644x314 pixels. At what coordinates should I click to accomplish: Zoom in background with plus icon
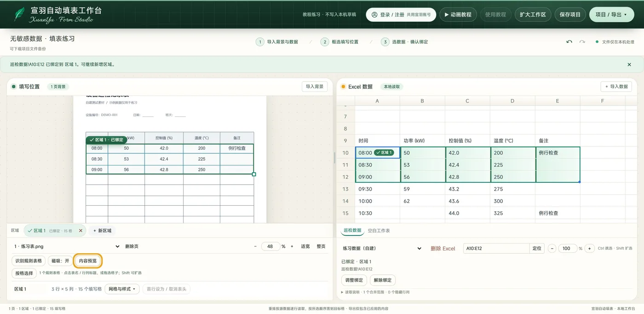coord(292,246)
